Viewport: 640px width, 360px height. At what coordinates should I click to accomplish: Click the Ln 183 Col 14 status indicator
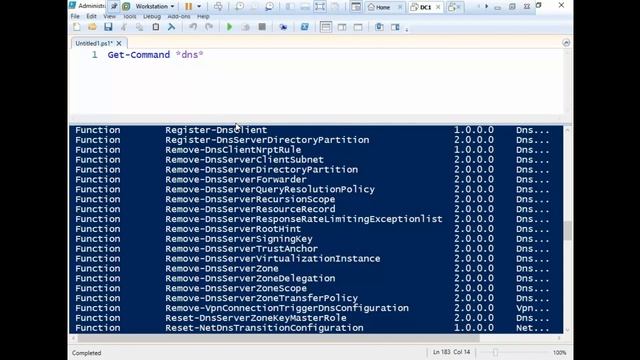pyautogui.click(x=451, y=352)
